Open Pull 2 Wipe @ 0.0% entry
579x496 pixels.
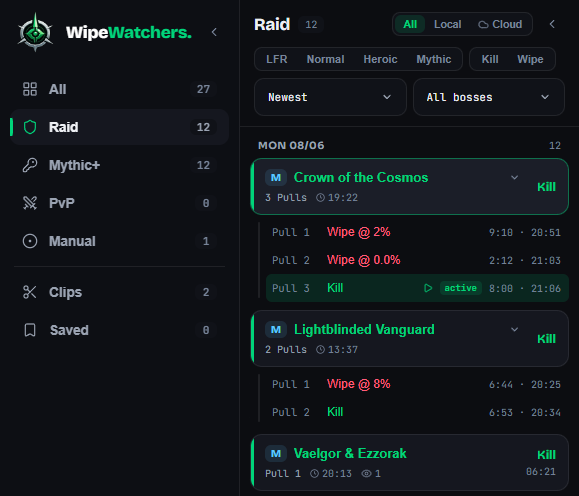(x=417, y=260)
